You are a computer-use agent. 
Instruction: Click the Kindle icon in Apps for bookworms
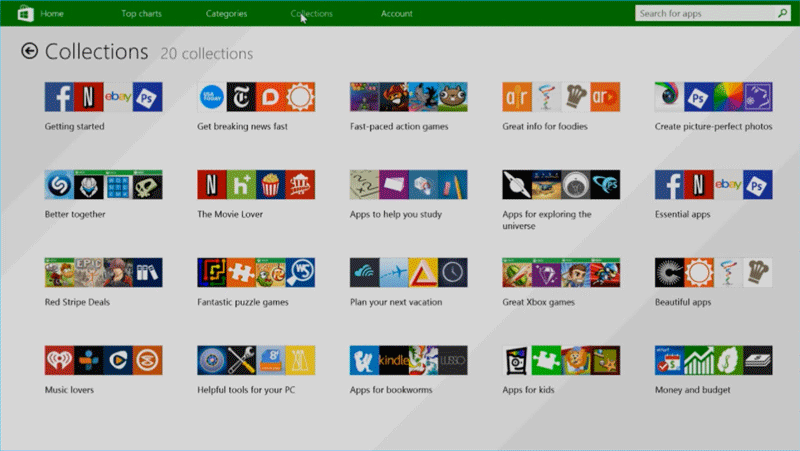pyautogui.click(x=394, y=361)
